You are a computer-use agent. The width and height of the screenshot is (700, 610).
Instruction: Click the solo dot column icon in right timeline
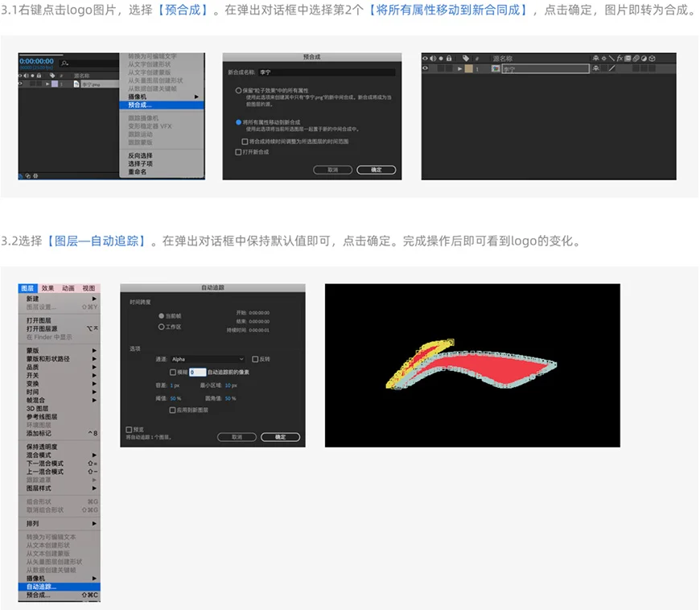(441, 59)
